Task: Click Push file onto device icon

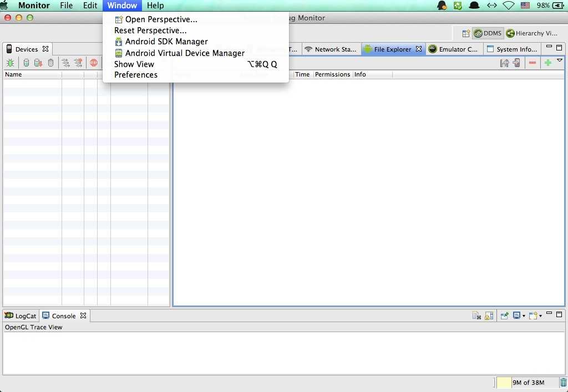Action: [516, 63]
